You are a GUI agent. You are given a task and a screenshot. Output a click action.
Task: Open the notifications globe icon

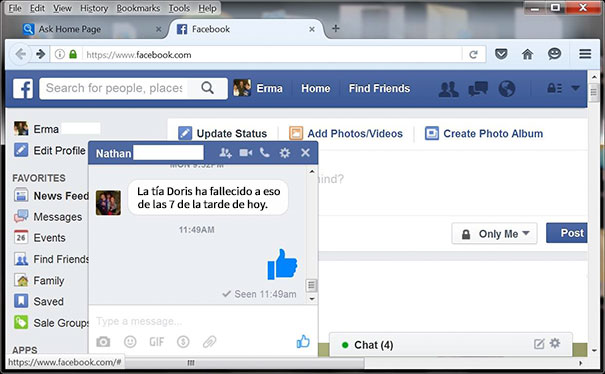[x=507, y=89]
